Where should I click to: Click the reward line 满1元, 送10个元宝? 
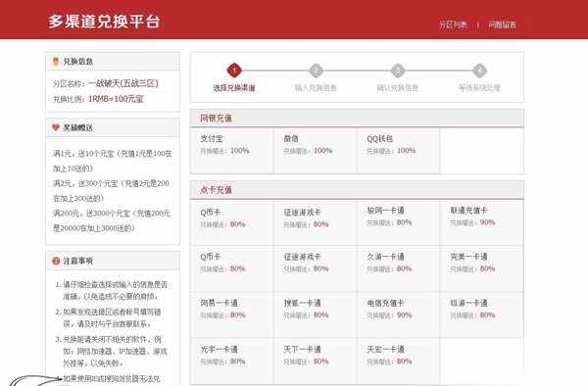(113, 161)
